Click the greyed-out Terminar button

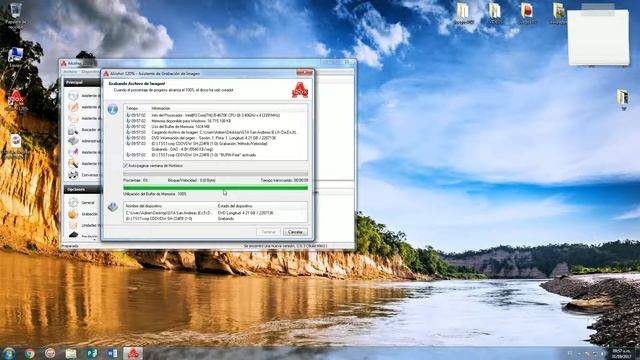point(268,232)
